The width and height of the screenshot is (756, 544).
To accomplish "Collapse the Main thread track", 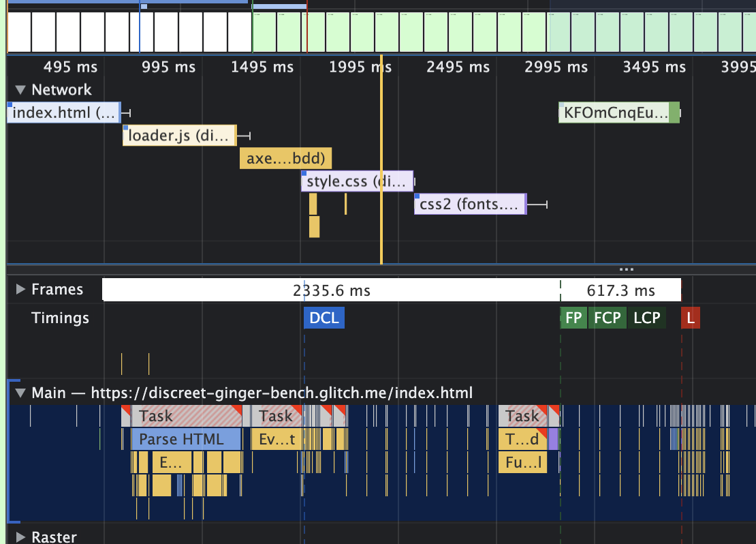I will point(20,393).
